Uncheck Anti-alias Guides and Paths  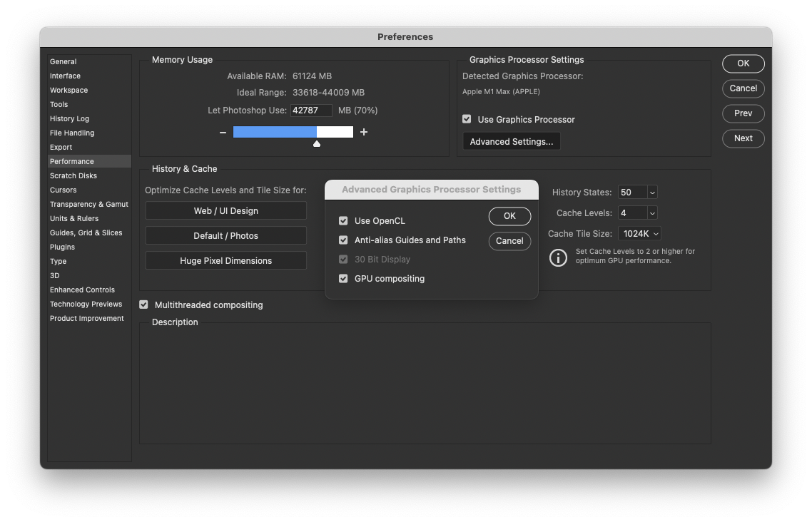click(343, 240)
